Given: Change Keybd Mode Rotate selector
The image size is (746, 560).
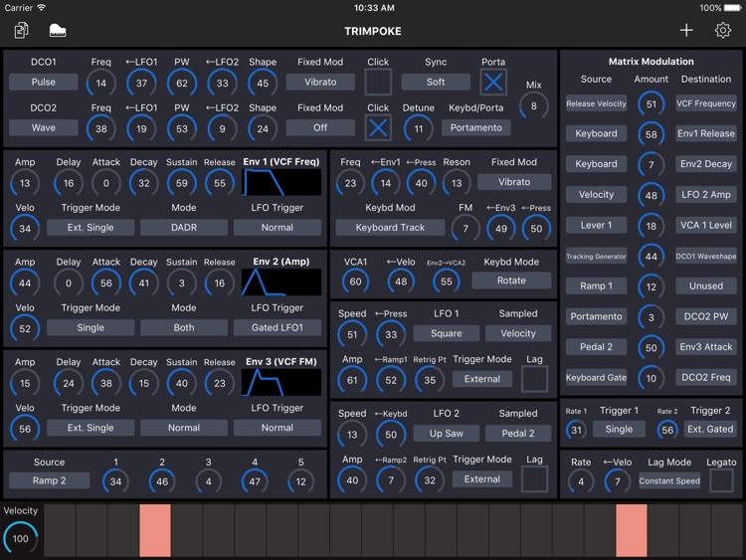Looking at the screenshot, I should point(511,280).
